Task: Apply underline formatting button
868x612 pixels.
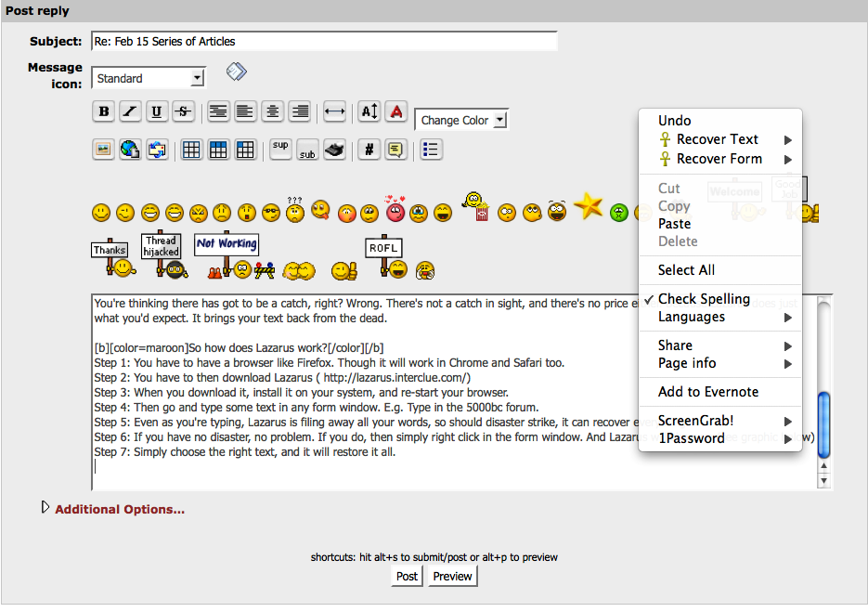Action: pyautogui.click(x=157, y=111)
